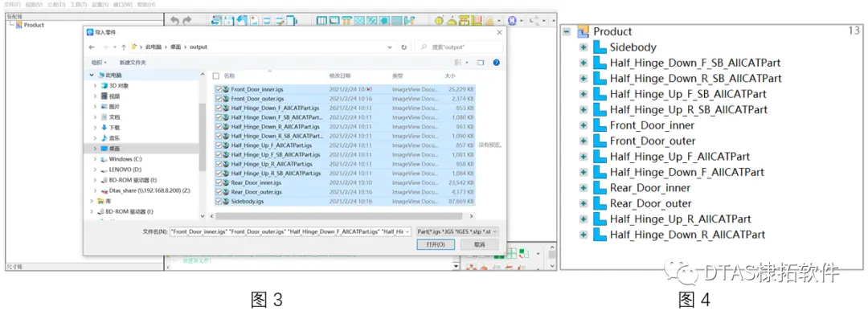Click the 音乐 music note icon

104,137
